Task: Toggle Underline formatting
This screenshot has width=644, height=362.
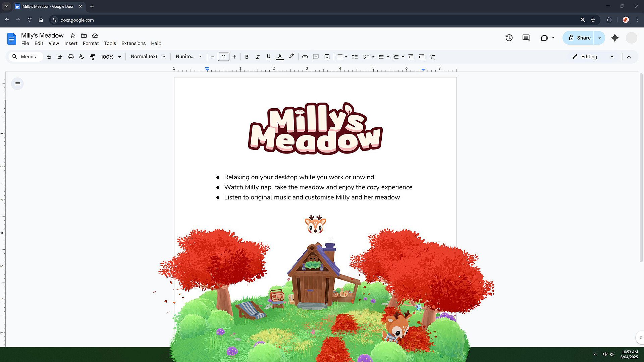Action: click(x=268, y=57)
